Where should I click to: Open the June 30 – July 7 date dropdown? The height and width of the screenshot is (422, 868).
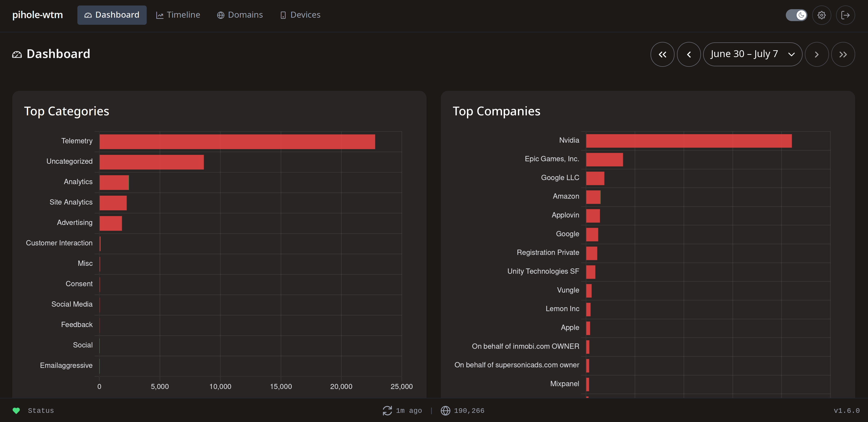tap(753, 54)
